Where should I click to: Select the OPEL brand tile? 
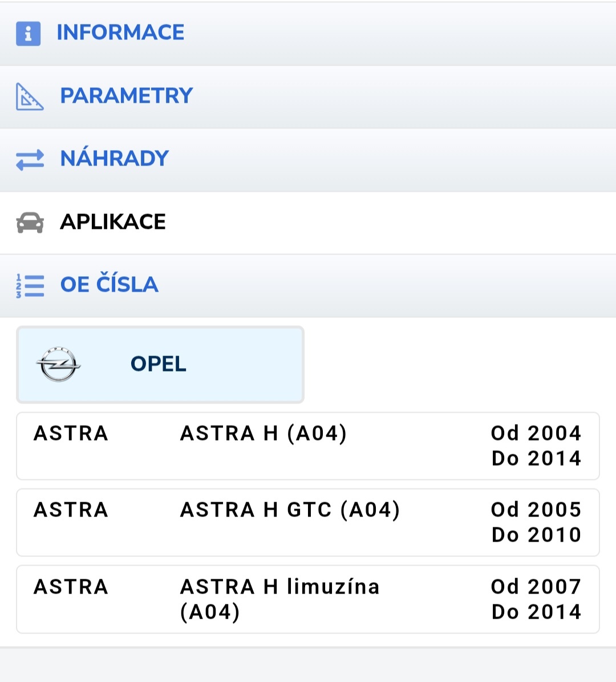[160, 364]
